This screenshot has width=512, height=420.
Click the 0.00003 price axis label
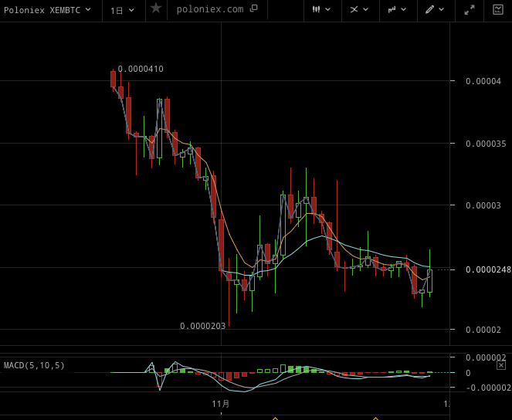click(x=483, y=205)
